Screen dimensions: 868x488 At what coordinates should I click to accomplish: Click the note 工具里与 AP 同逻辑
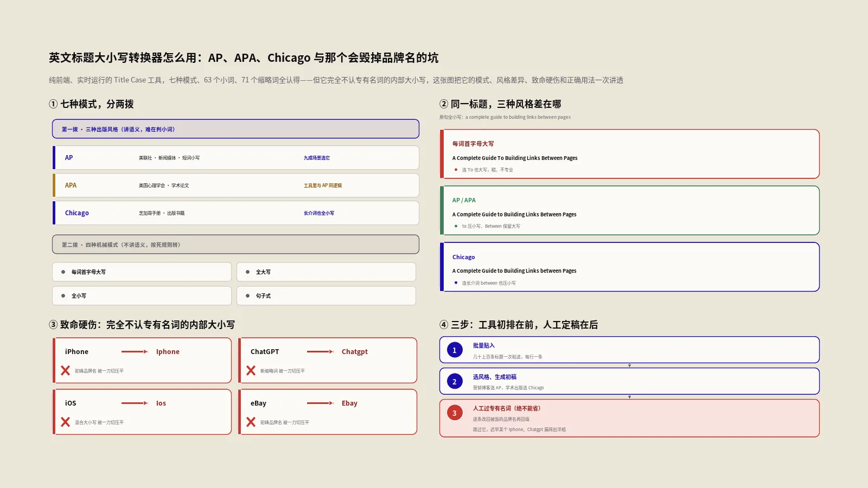[x=323, y=186]
